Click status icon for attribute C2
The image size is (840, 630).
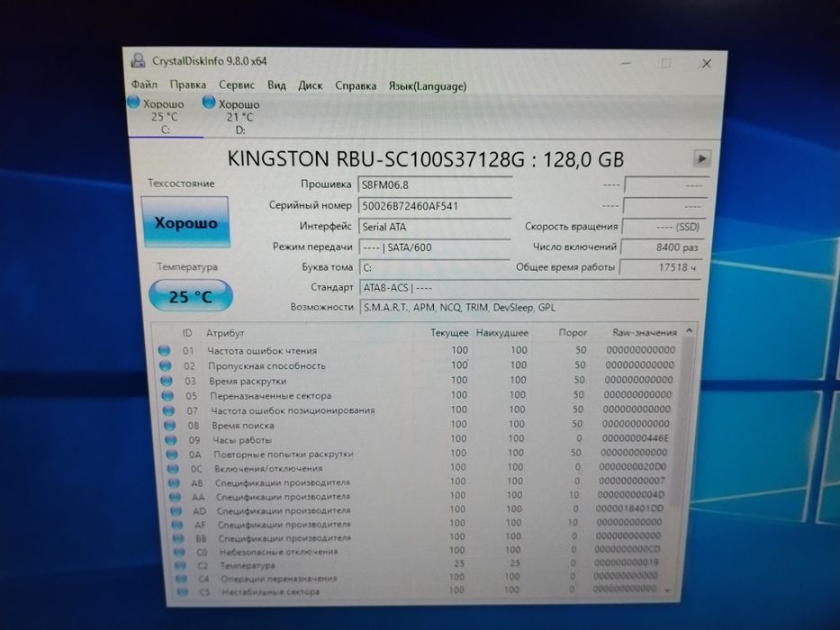[180, 565]
